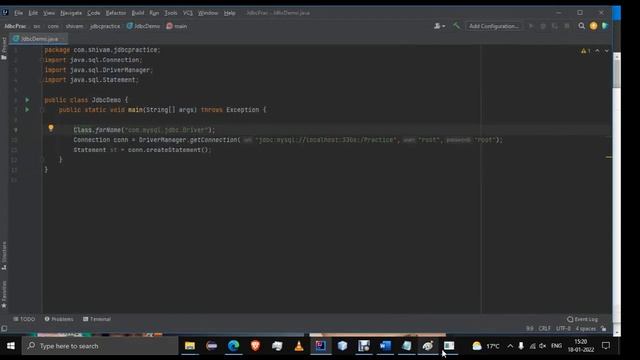Open the File menu

pyautogui.click(x=19, y=13)
